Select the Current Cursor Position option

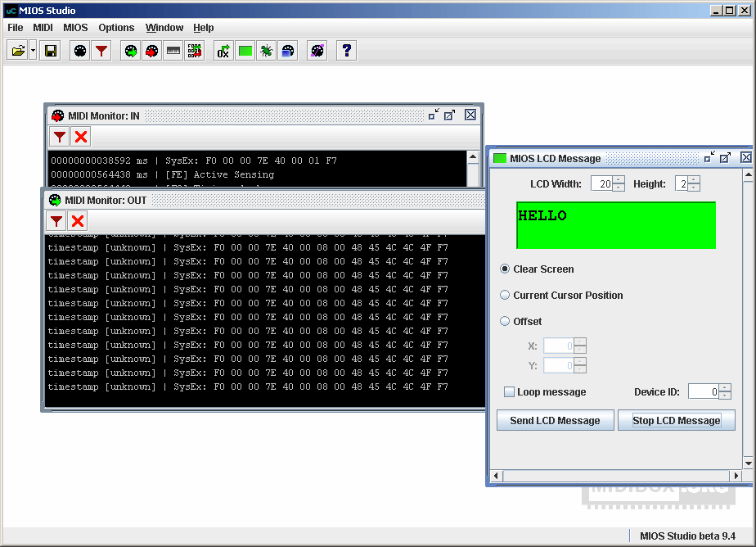pyautogui.click(x=505, y=295)
